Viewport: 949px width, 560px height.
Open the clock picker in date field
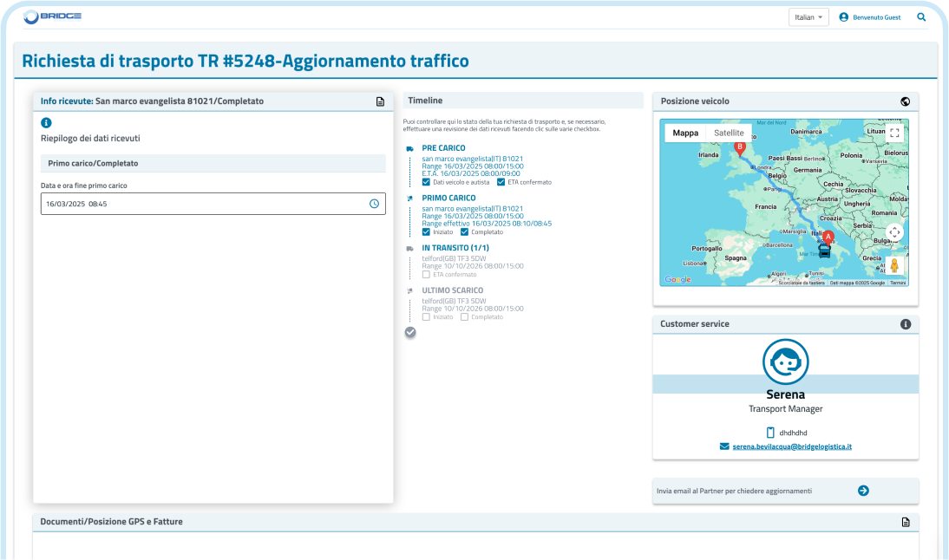coord(374,204)
